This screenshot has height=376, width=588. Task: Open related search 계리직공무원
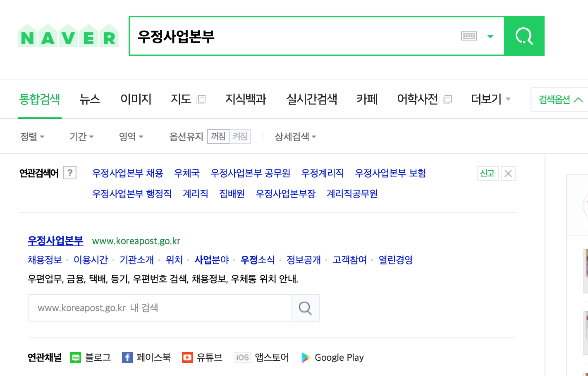352,194
